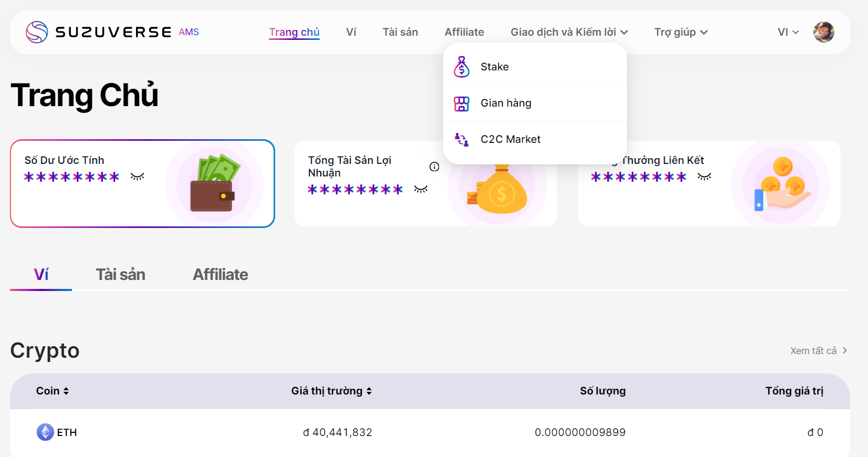Click the Stake money bag icon
The width and height of the screenshot is (868, 457).
pyautogui.click(x=462, y=67)
